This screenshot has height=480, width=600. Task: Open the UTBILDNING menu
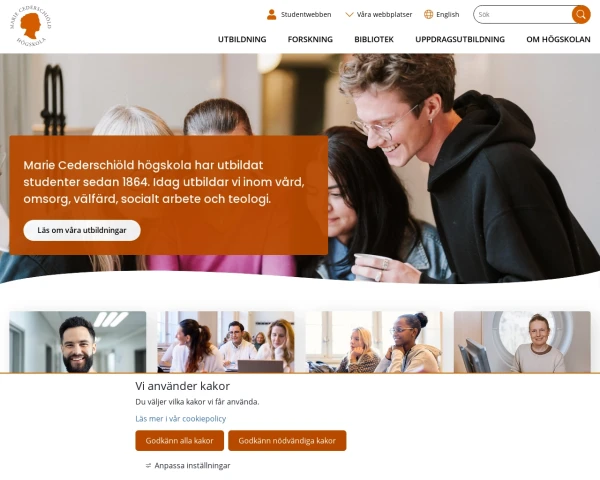242,39
